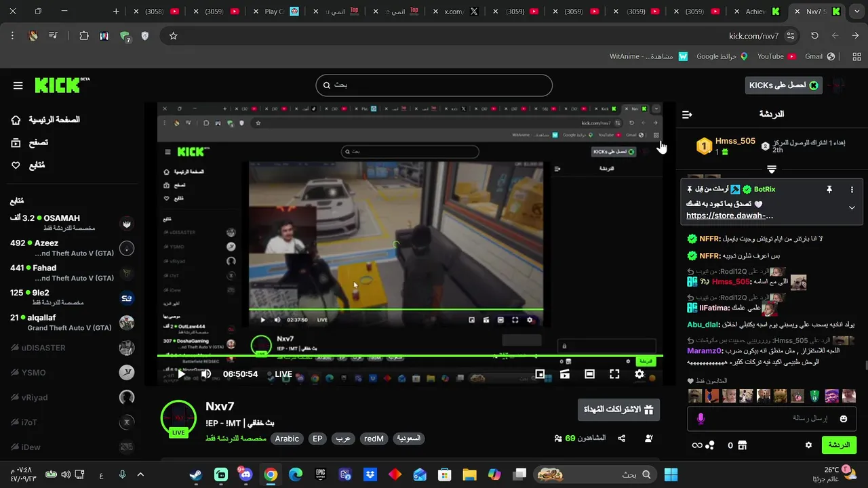This screenshot has width=868, height=488.
Task: Expand the chat leaderboard handle
Action: [772, 169]
